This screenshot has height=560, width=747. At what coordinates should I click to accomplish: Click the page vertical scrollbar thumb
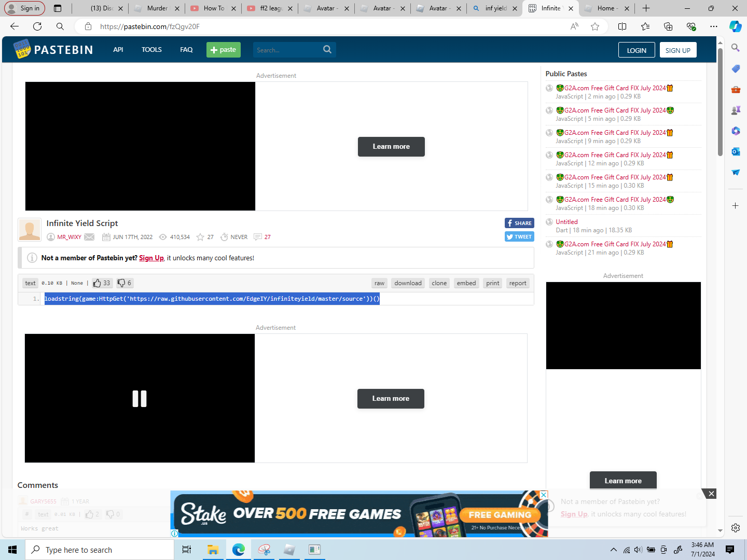click(x=720, y=102)
